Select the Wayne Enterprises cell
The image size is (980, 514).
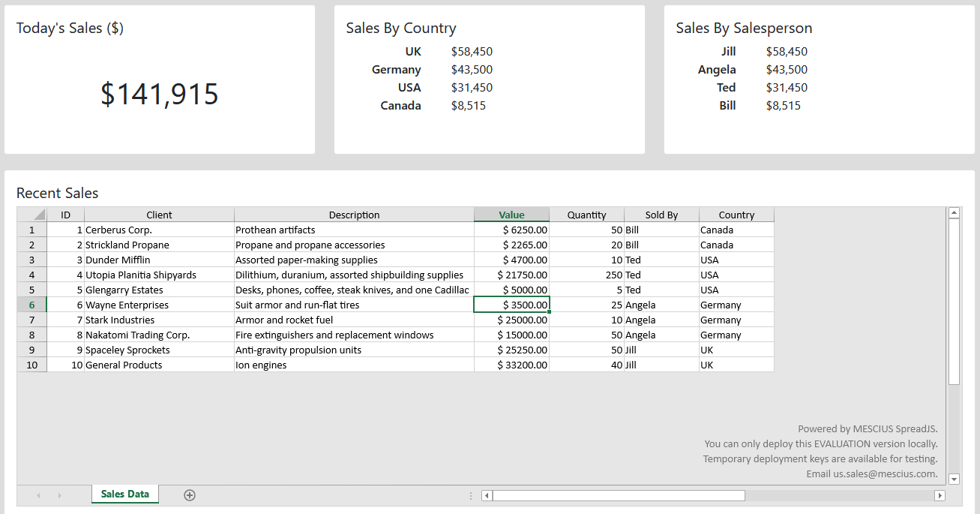click(159, 305)
